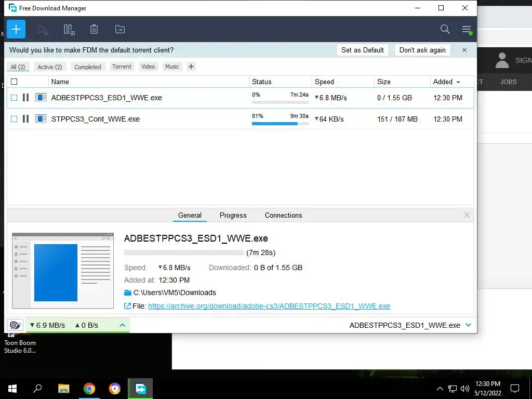Open the archive.org file download link

click(269, 306)
